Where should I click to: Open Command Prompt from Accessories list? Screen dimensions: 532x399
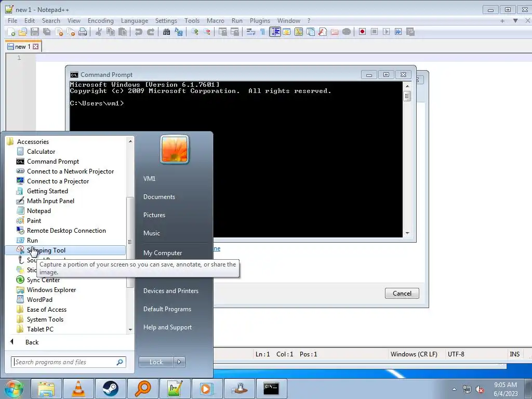click(53, 161)
